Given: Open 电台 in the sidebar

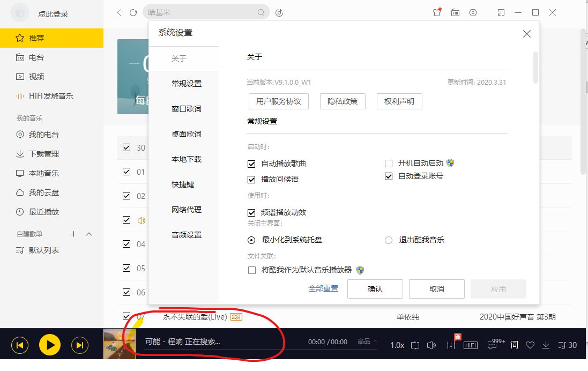Looking at the screenshot, I should [x=52, y=57].
